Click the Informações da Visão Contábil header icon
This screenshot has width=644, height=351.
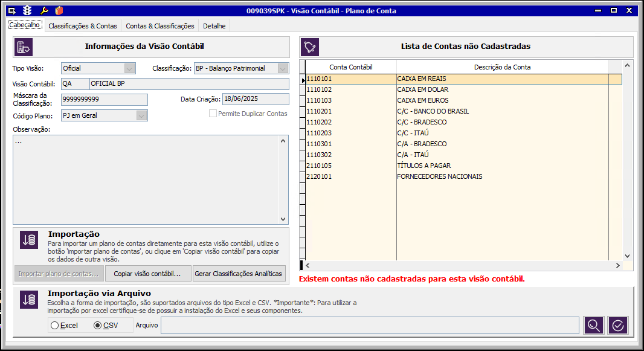[x=23, y=47]
